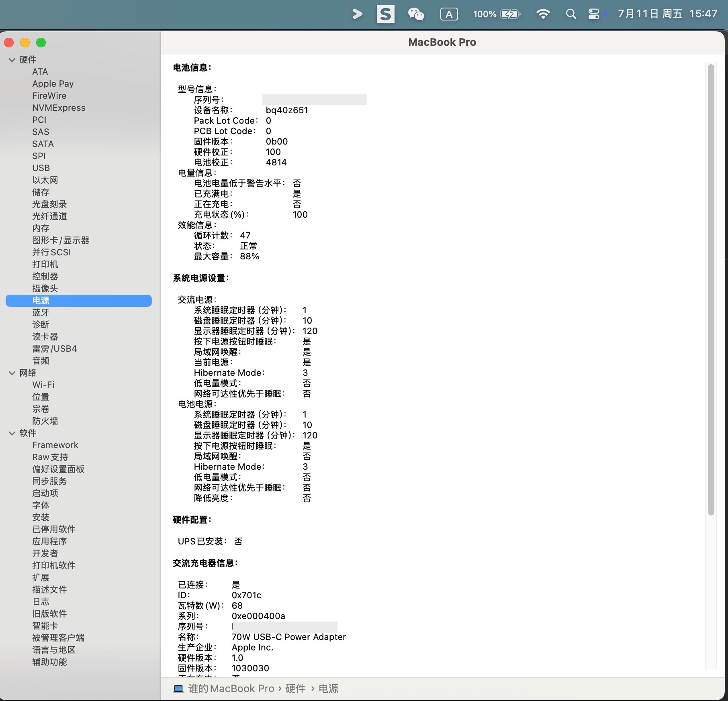This screenshot has height=701, width=728.
Task: Open WeChat from the menu bar
Action: tap(416, 14)
